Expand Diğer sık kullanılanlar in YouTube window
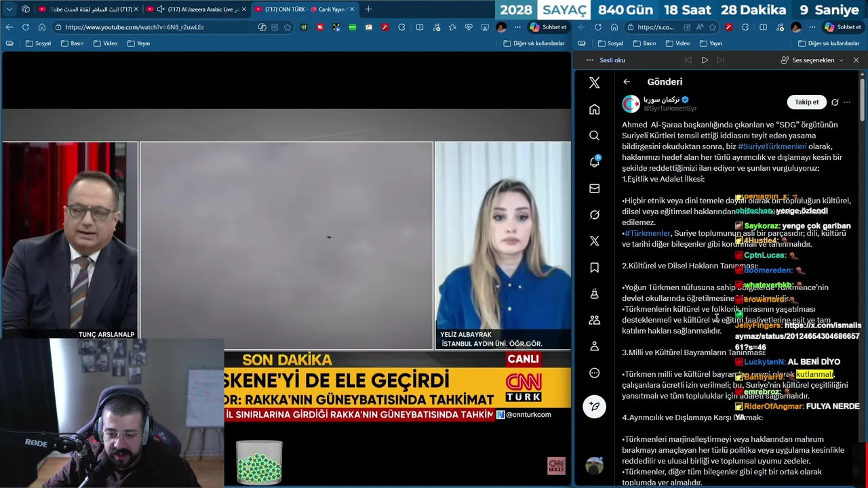 (x=534, y=43)
